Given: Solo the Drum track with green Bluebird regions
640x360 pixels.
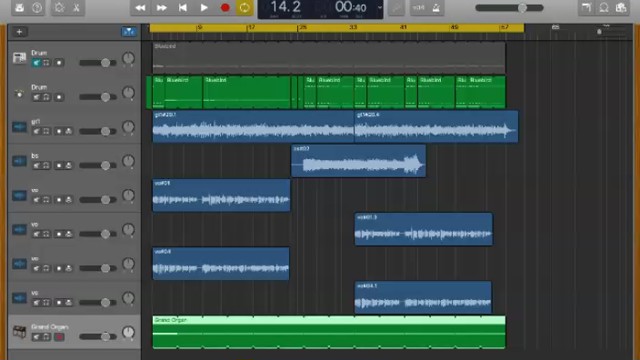Looking at the screenshot, I should coord(46,97).
